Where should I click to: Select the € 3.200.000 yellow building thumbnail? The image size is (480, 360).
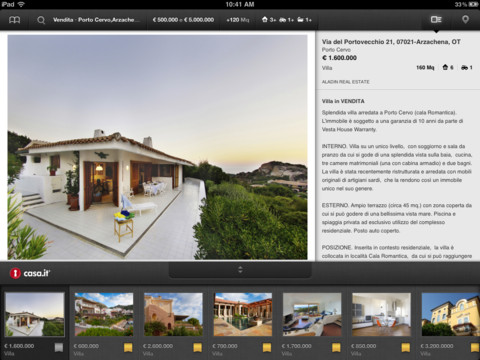[x=451, y=314]
